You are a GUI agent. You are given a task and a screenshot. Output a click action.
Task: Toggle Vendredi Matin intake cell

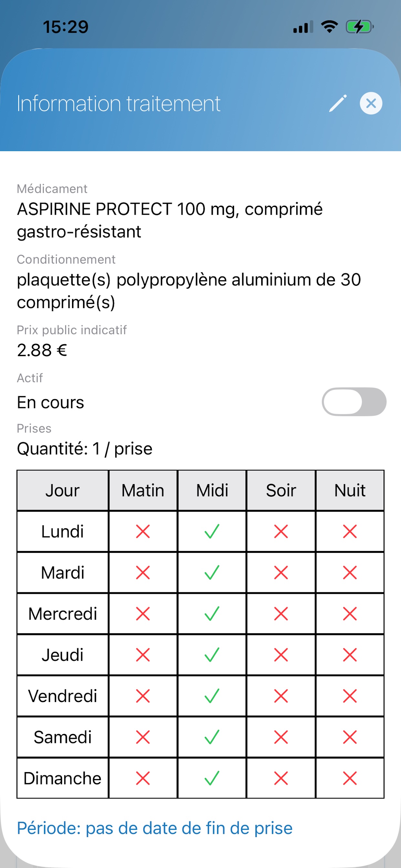tap(143, 696)
